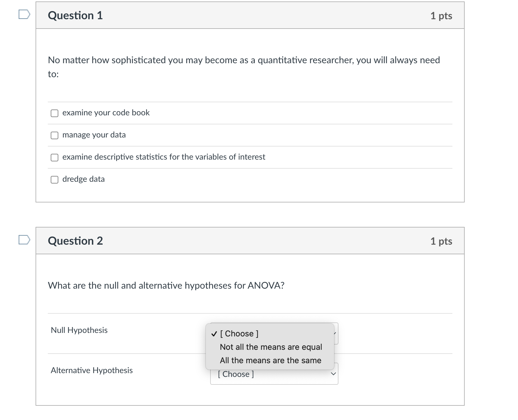Check 'examine descriptive statistics for the variables of interest'

(x=55, y=157)
